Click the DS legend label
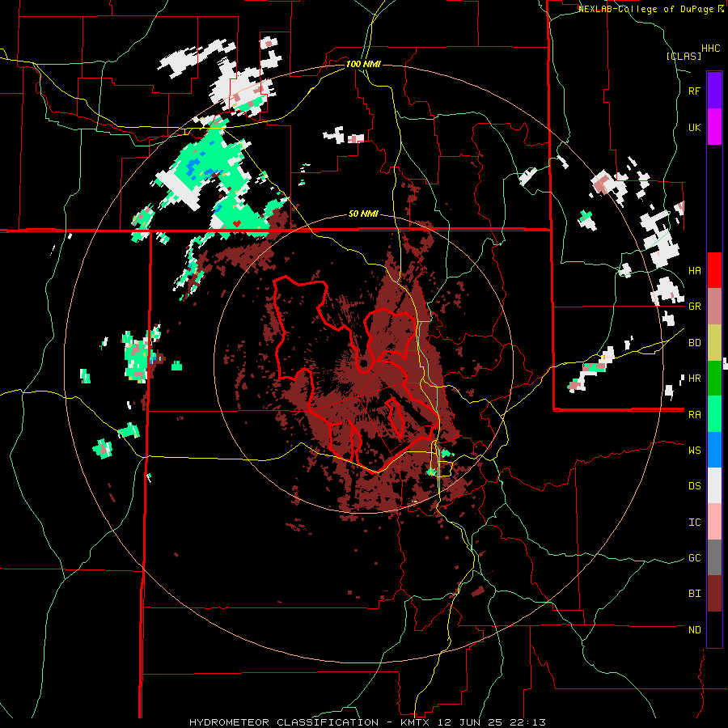The width and height of the screenshot is (728, 728). tap(694, 486)
